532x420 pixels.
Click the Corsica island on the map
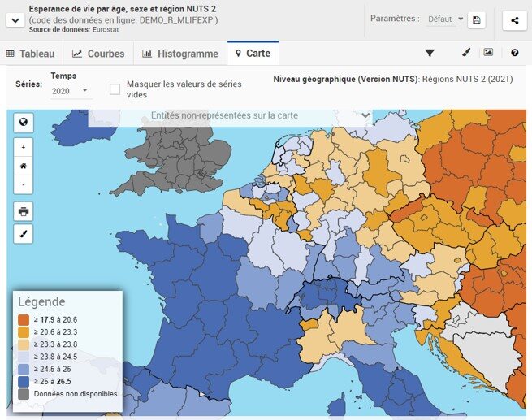(x=338, y=405)
